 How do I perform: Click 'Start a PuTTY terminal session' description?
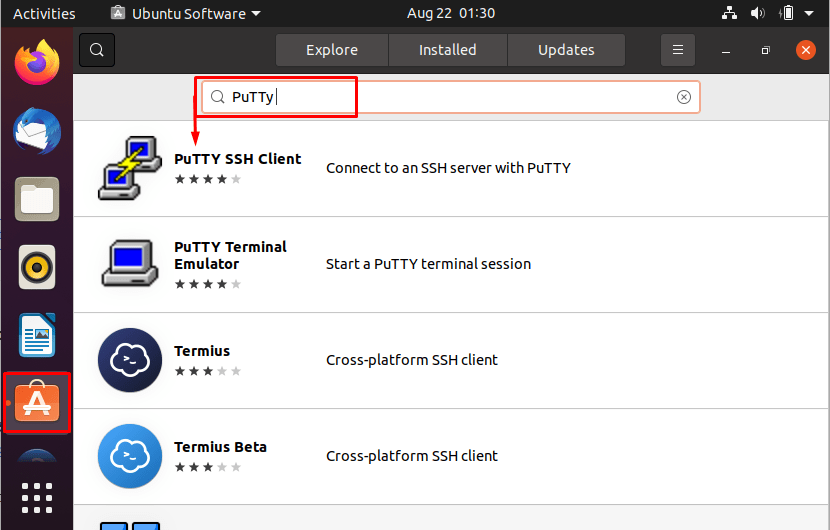[428, 264]
